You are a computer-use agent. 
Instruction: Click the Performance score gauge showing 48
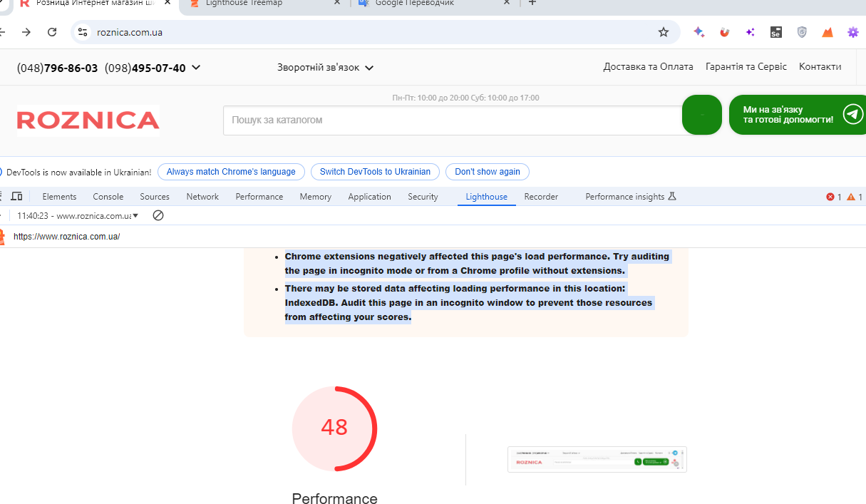[334, 428]
